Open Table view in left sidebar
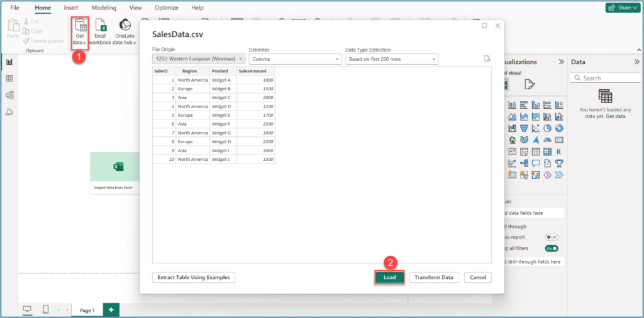 9,79
